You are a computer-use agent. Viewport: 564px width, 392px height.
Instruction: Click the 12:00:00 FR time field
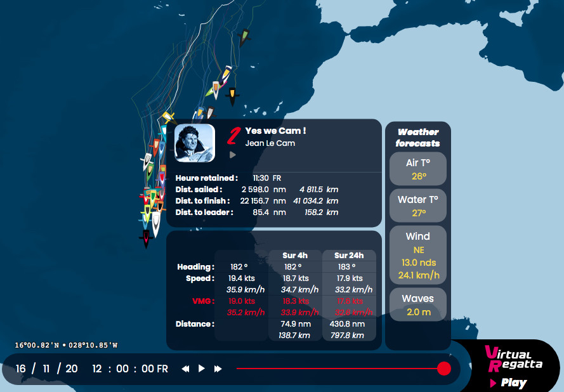(129, 369)
